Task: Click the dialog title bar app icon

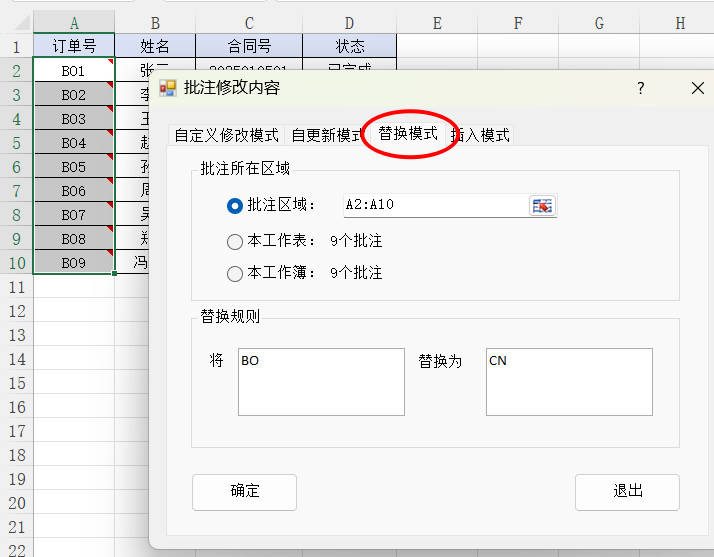Action: pos(168,88)
